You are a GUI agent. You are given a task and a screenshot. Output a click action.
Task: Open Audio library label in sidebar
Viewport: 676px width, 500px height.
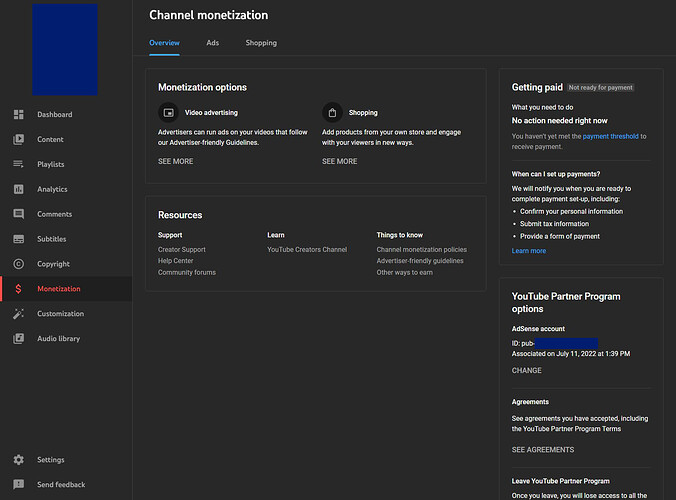tap(59, 338)
